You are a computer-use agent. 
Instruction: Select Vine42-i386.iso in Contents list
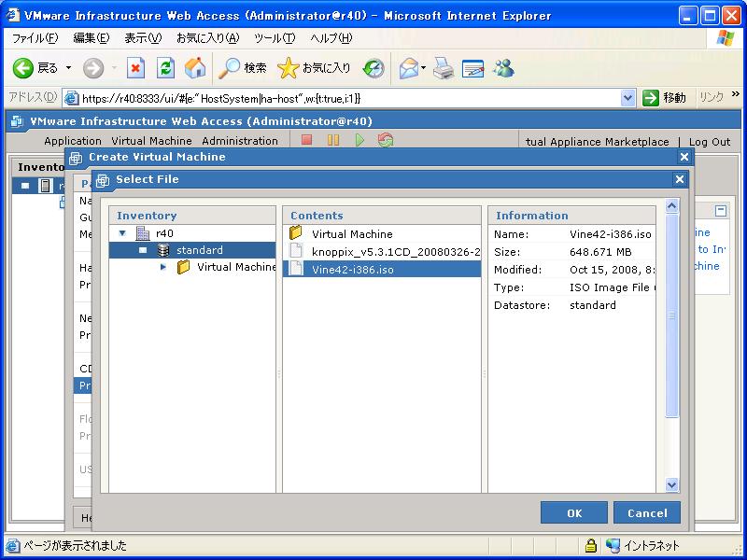(x=382, y=269)
